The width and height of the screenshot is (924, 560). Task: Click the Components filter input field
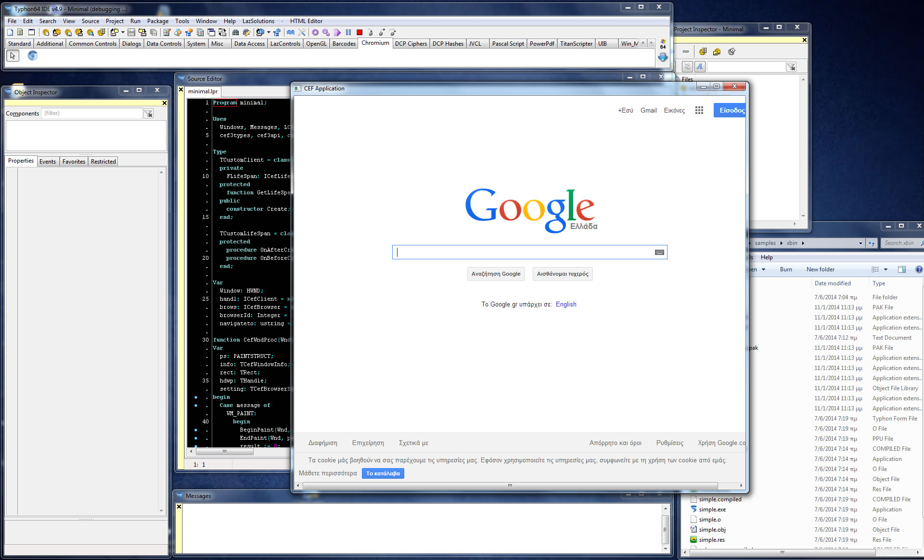tap(92, 114)
